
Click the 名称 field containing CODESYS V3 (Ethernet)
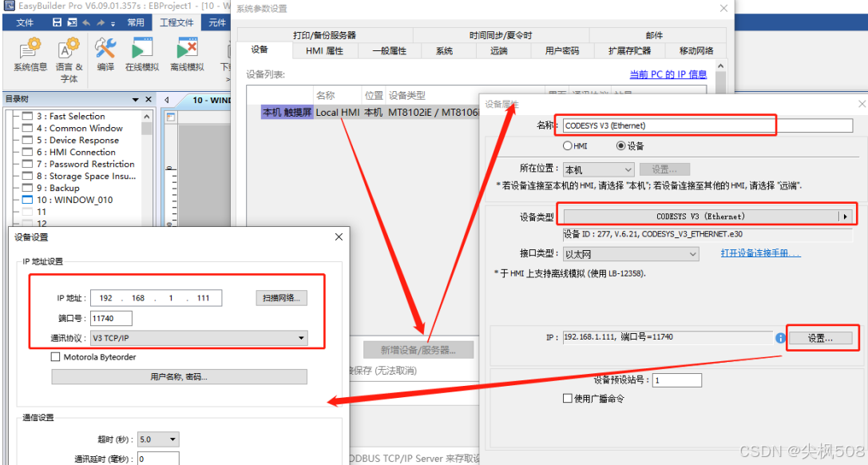click(x=708, y=125)
